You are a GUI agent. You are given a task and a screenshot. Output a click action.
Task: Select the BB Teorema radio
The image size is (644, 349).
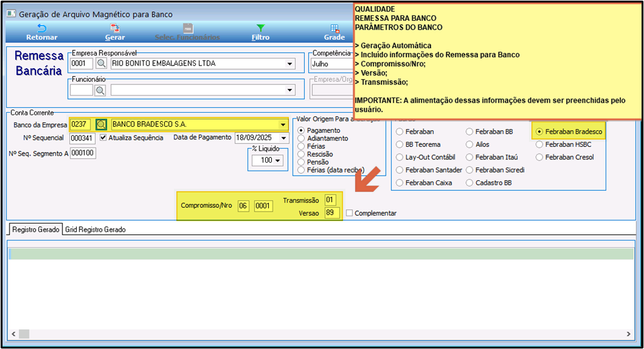click(399, 144)
